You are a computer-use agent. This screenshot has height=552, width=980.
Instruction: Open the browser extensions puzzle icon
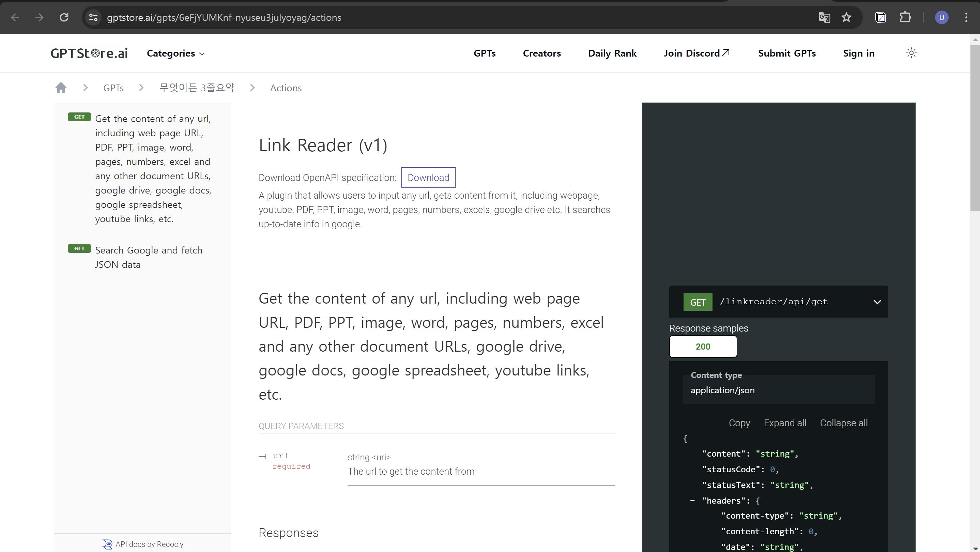[x=905, y=17]
